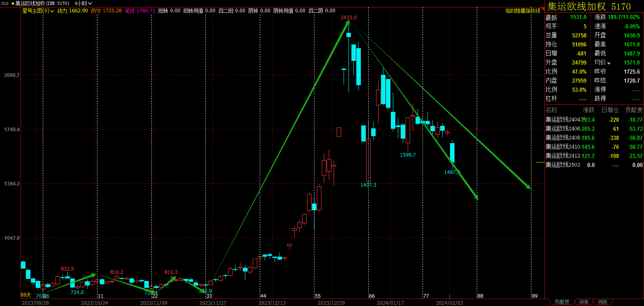The height and width of the screenshot is (306, 644).
Task: Select the 集运欧线2404 contract row
Action: tap(594, 120)
